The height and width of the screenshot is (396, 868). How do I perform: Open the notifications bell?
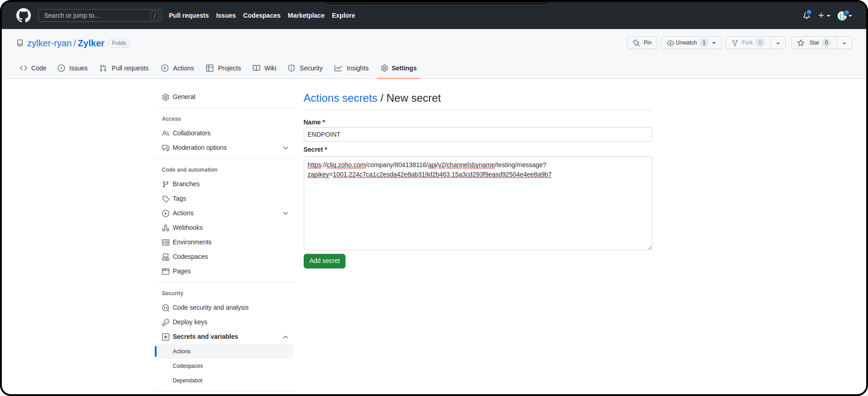[x=806, y=15]
